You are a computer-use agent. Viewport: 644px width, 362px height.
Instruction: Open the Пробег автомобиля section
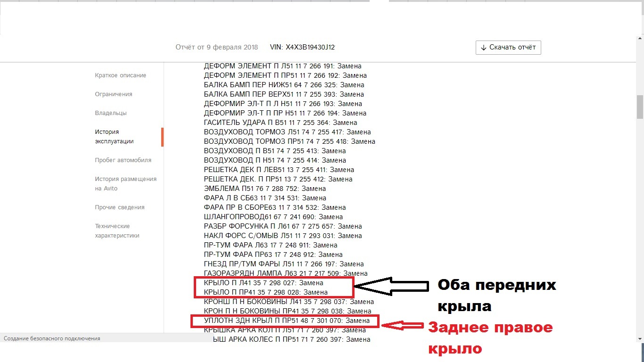coord(123,160)
